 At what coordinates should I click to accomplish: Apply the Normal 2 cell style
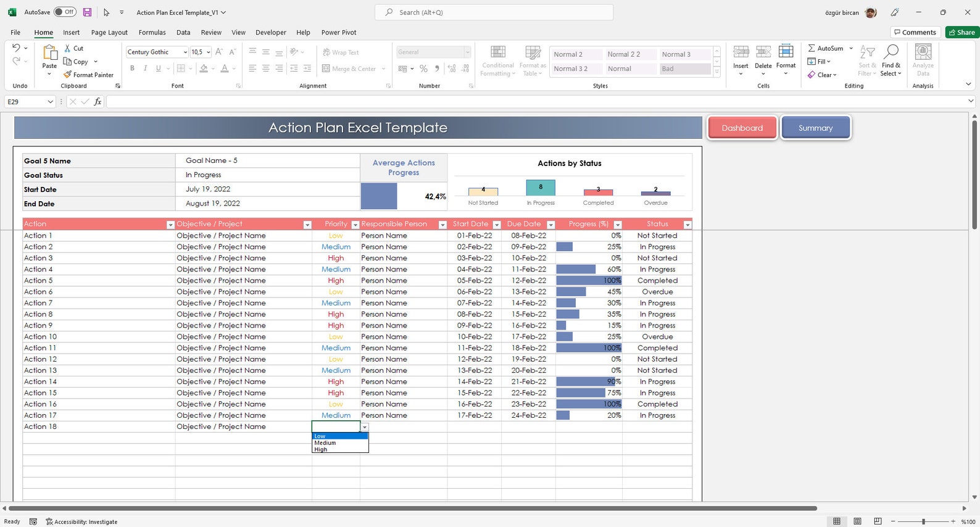(575, 54)
